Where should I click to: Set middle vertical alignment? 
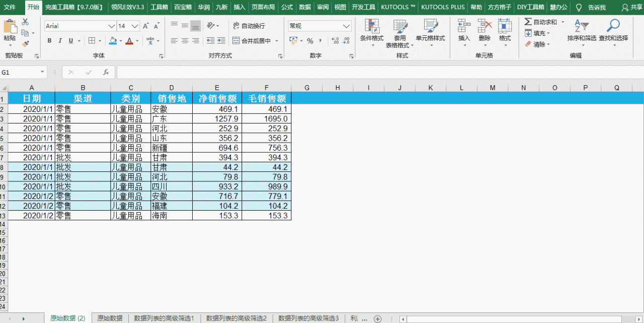tap(185, 25)
